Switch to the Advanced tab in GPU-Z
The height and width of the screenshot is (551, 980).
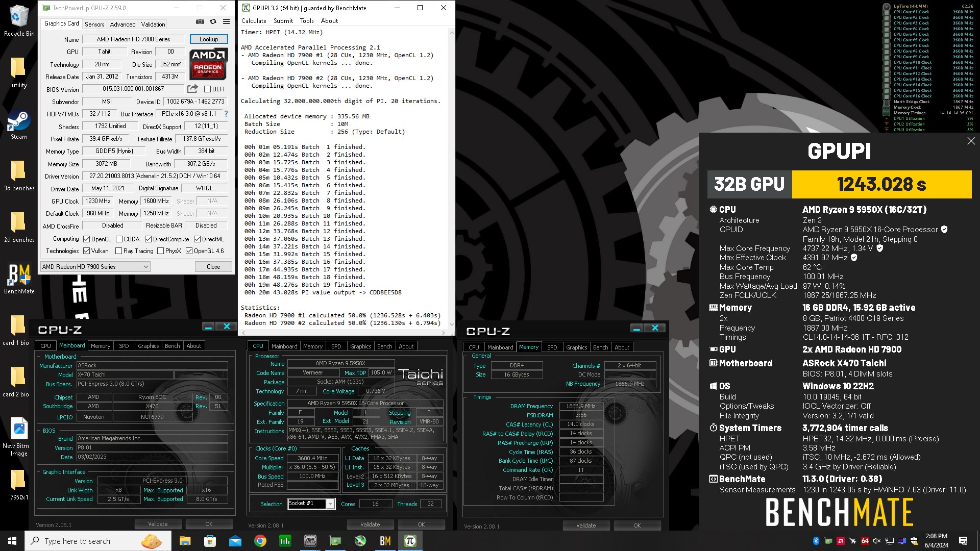[x=122, y=24]
